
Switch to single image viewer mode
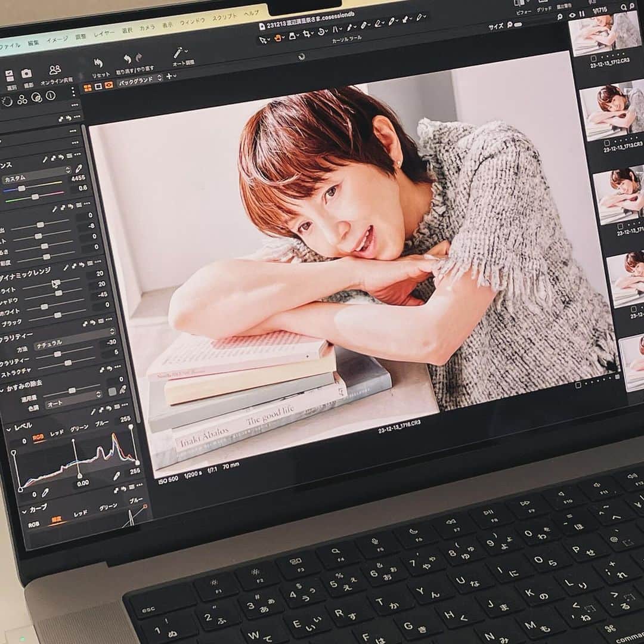pos(98,86)
